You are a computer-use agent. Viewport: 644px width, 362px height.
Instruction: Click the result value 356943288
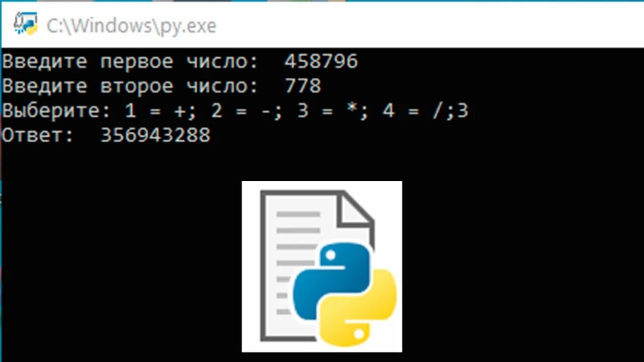155,135
